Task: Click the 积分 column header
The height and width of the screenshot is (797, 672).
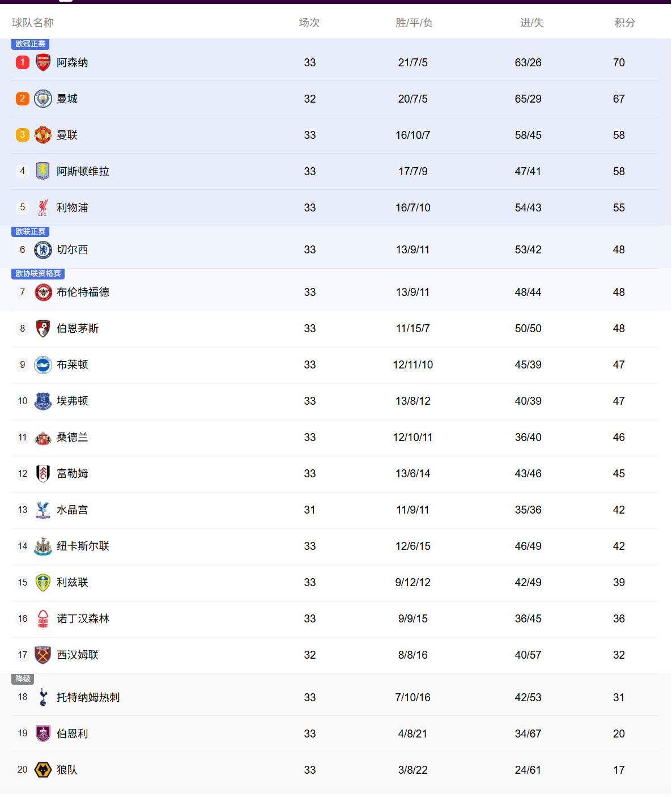Action: pos(624,23)
